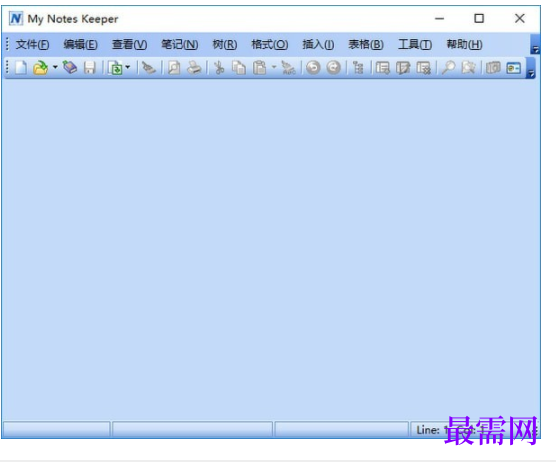Click the eraser brush icon after the refresh icon
The width and height of the screenshot is (556, 462).
[149, 67]
